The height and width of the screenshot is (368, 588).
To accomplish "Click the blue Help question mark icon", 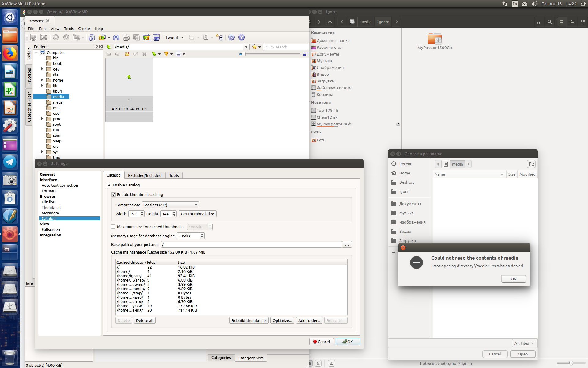I will click(x=241, y=37).
